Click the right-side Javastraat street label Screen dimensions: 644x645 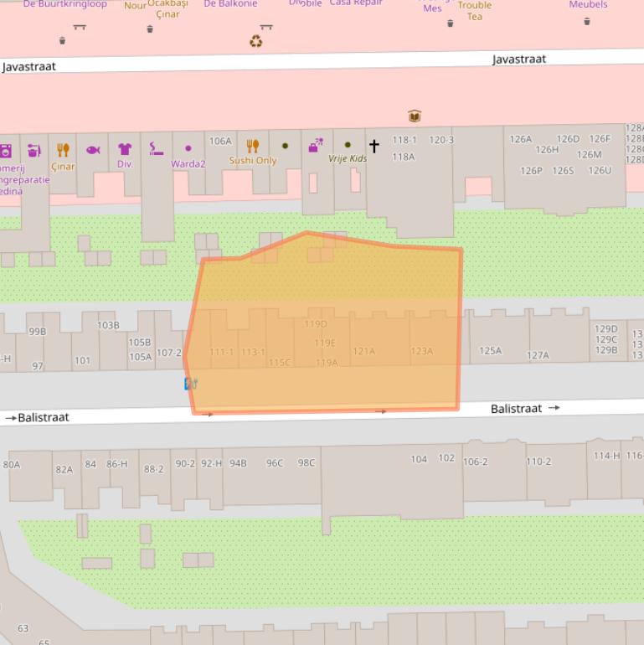[x=518, y=59]
